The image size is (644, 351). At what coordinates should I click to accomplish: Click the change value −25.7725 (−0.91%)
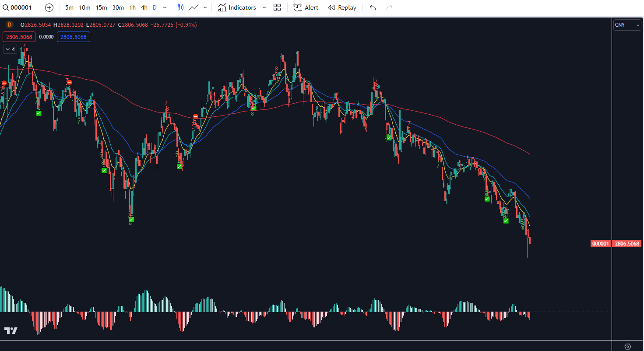pos(174,25)
